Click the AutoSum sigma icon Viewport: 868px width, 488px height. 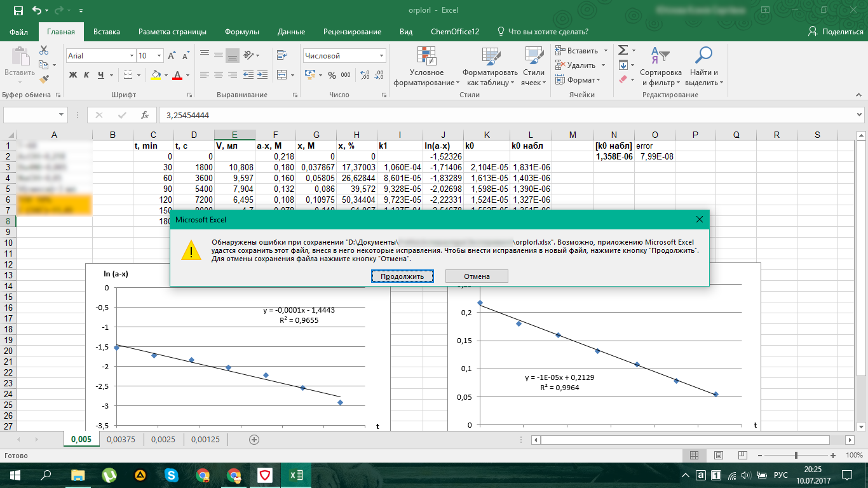(623, 50)
